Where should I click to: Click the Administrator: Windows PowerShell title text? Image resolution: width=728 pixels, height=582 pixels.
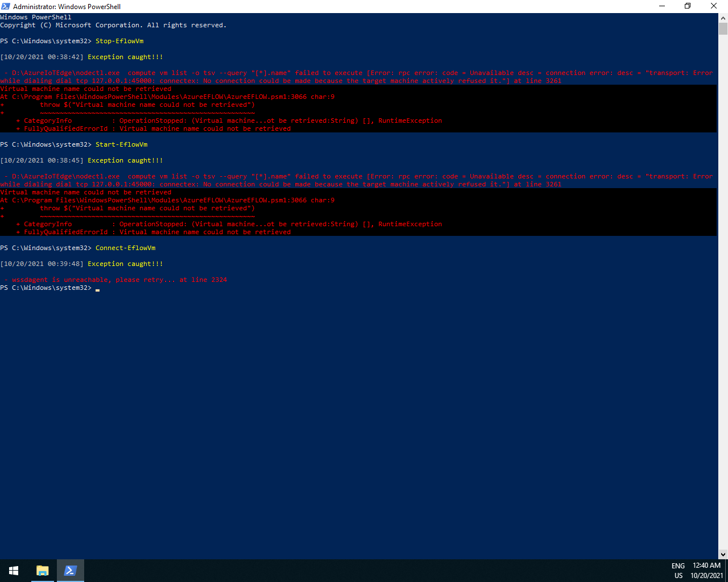pyautogui.click(x=67, y=6)
